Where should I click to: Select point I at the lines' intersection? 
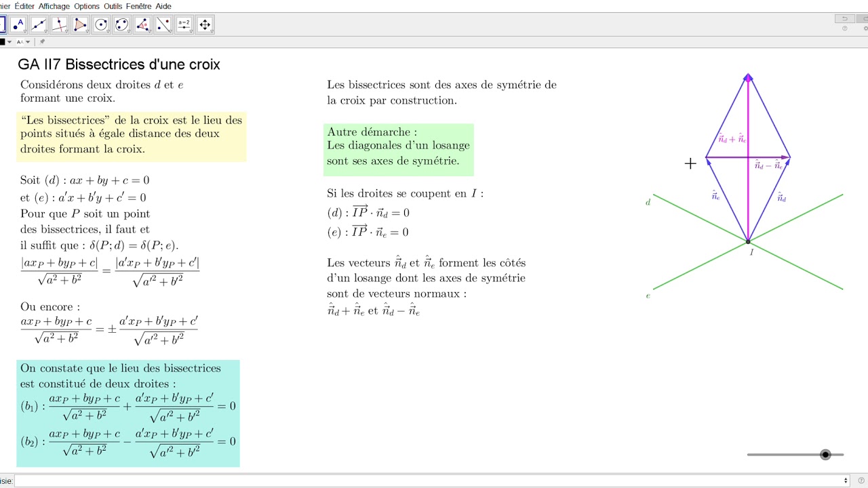point(748,242)
